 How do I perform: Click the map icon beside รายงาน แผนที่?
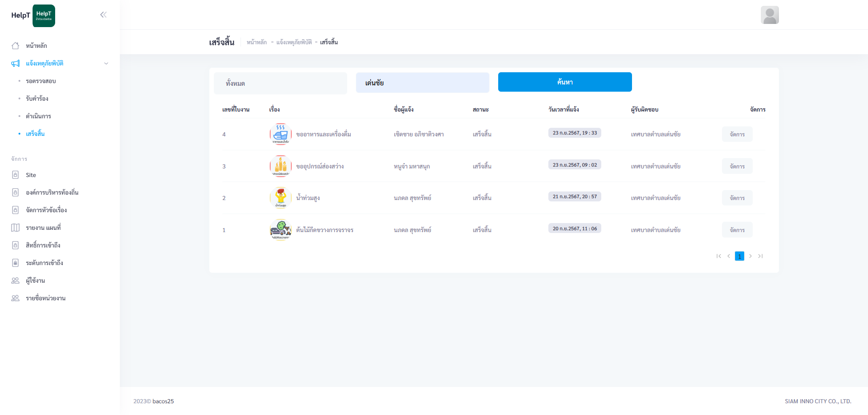[15, 228]
